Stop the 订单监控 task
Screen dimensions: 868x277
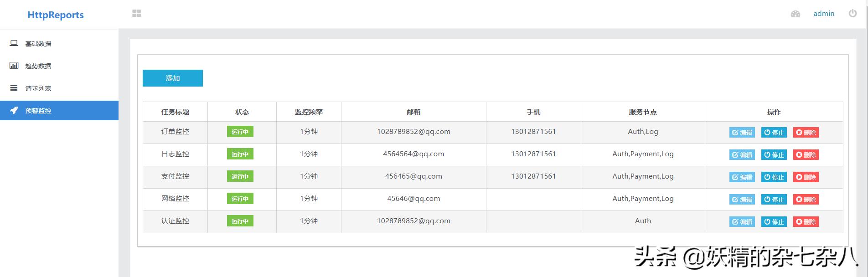pyautogui.click(x=774, y=133)
